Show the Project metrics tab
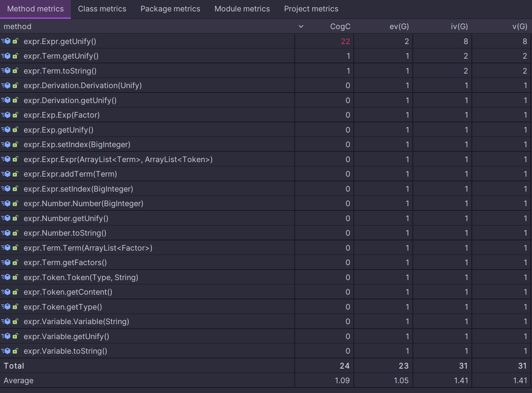The height and width of the screenshot is (393, 532). (311, 9)
